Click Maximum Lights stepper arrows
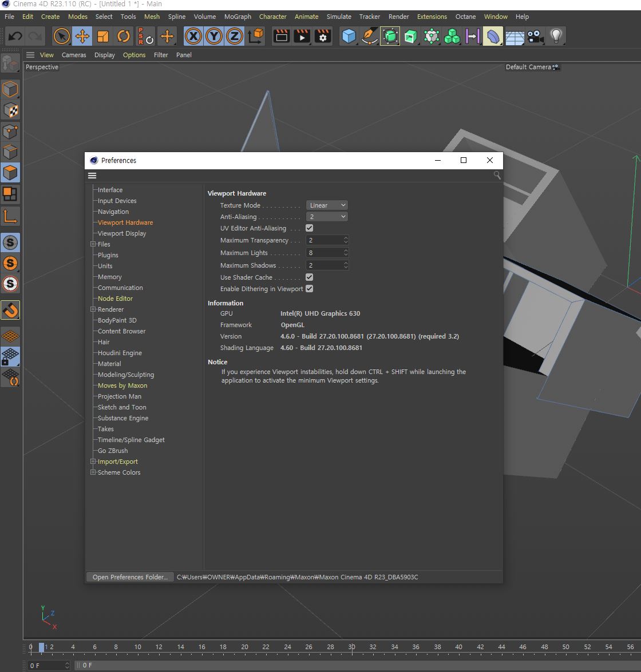Image resolution: width=641 pixels, height=672 pixels. 346,252
